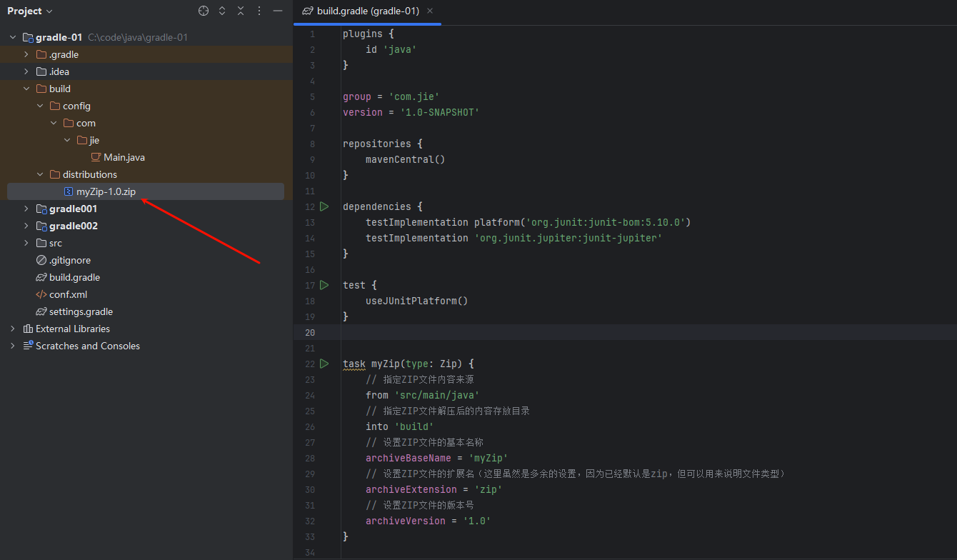957x560 pixels.
Task: Expand the gradle001 module
Action: coord(26,209)
